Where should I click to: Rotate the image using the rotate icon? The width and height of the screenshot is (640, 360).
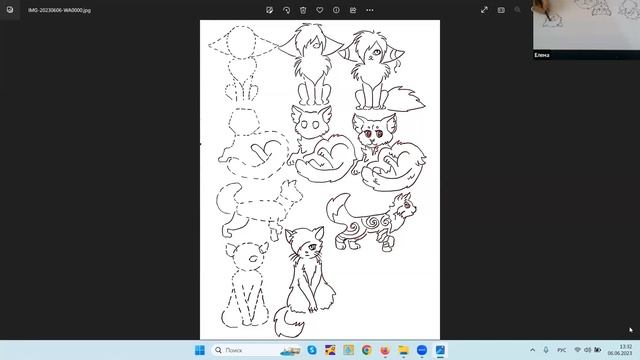coord(286,10)
